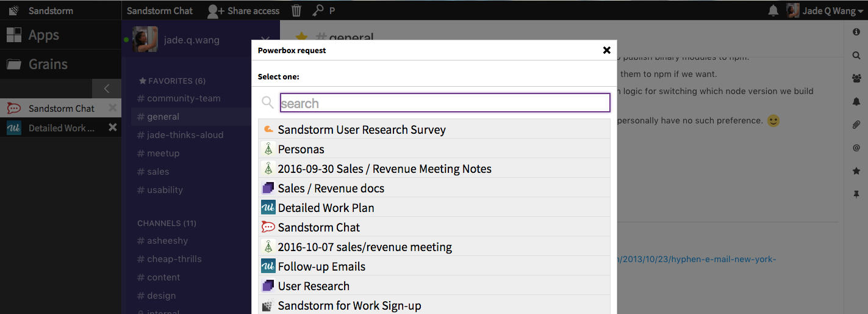Open the channel info icon in right sidebar

tap(856, 32)
